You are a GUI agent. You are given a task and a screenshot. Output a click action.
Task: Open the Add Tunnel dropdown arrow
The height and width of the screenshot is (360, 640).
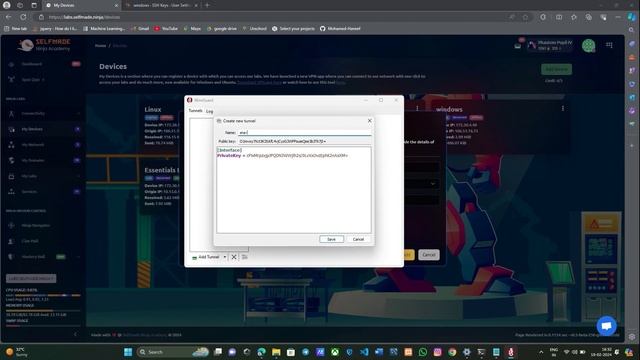224,257
